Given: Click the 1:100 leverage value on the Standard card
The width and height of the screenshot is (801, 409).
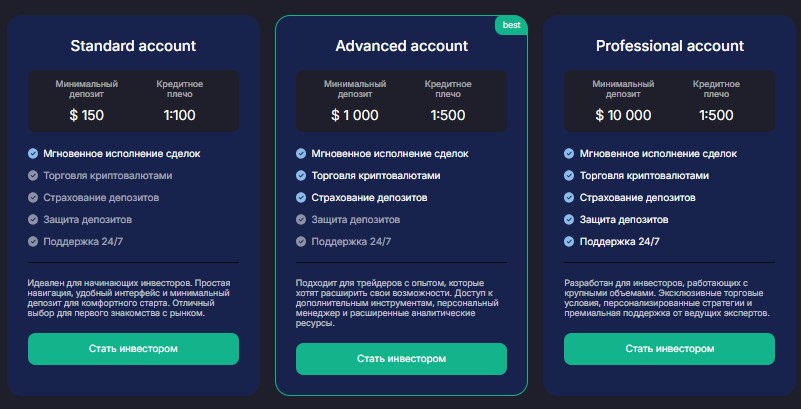Looking at the screenshot, I should pos(180,115).
